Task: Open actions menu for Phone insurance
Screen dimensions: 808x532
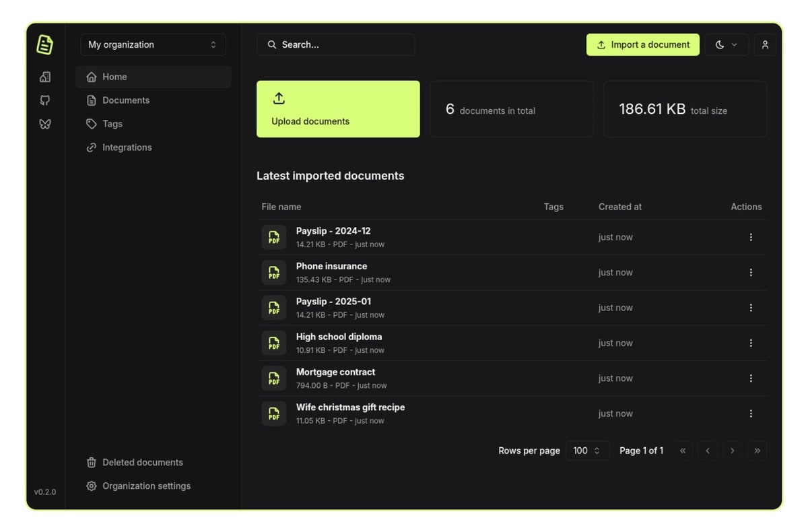Action: [751, 273]
